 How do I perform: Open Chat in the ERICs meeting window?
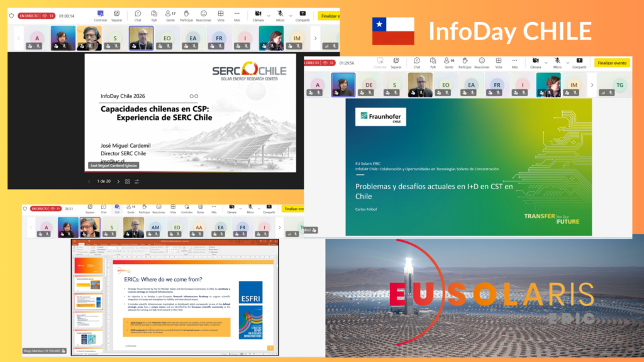104,209
